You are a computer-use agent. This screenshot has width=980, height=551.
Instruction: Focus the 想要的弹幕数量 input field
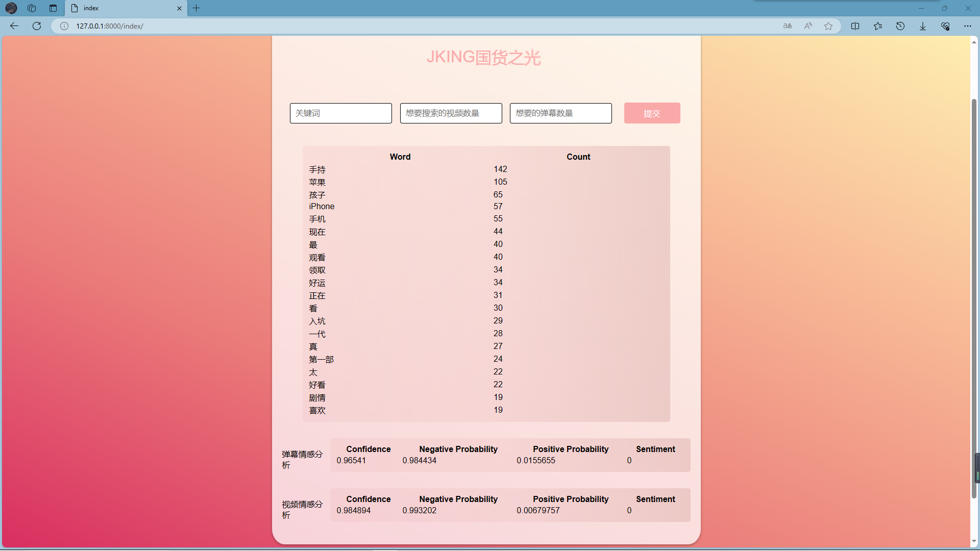pos(561,113)
